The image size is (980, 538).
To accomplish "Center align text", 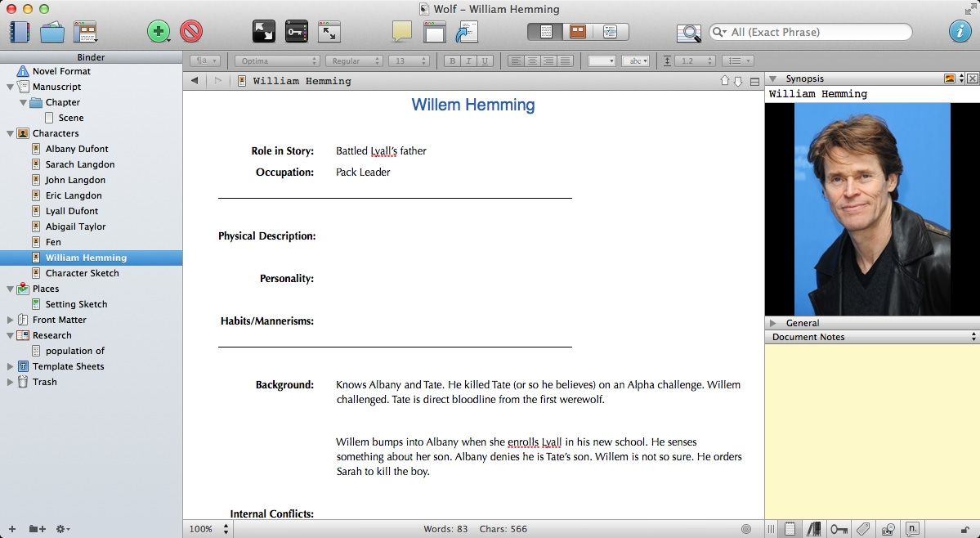I will coord(532,61).
